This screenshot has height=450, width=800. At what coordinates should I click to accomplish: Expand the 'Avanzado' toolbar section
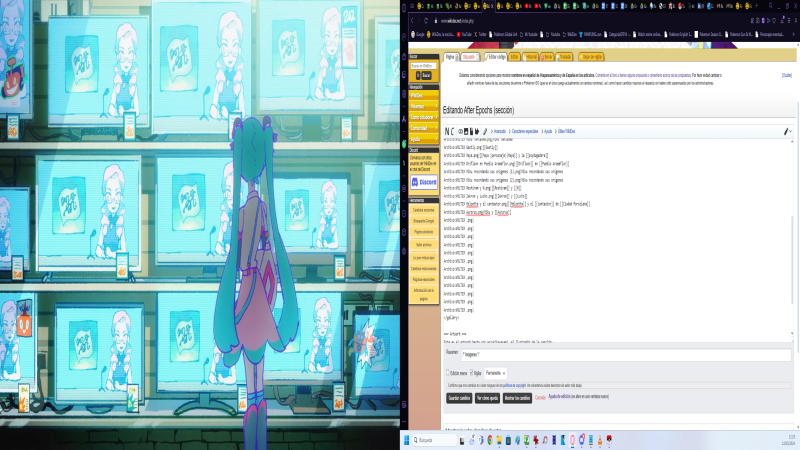click(498, 131)
